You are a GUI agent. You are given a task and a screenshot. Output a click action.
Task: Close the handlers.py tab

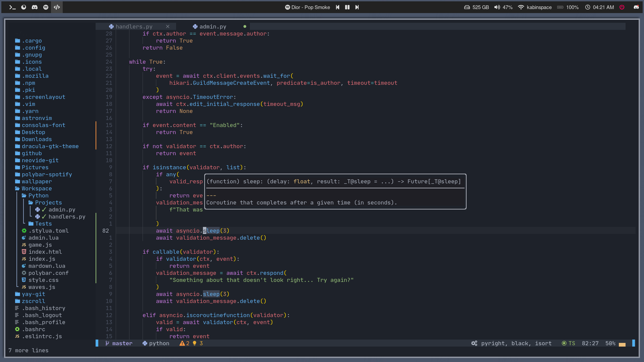168,26
